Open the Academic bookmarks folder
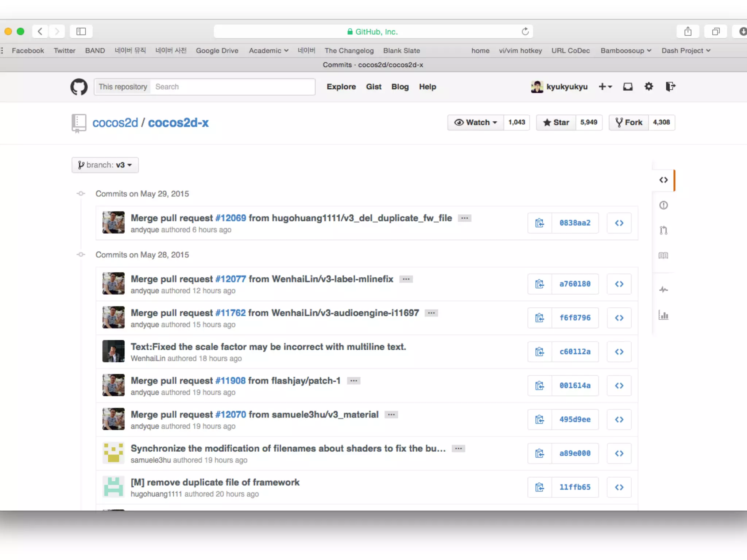The image size is (747, 560). [268, 51]
